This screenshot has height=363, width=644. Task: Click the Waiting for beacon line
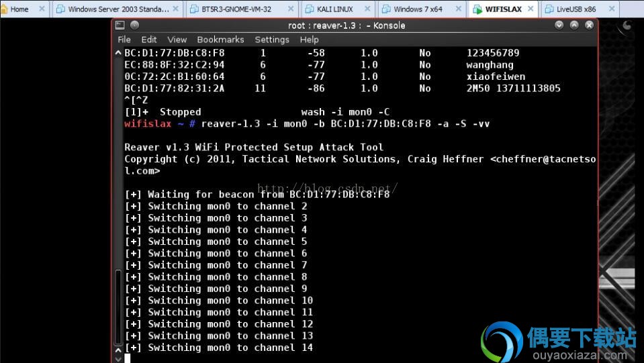coord(257,195)
